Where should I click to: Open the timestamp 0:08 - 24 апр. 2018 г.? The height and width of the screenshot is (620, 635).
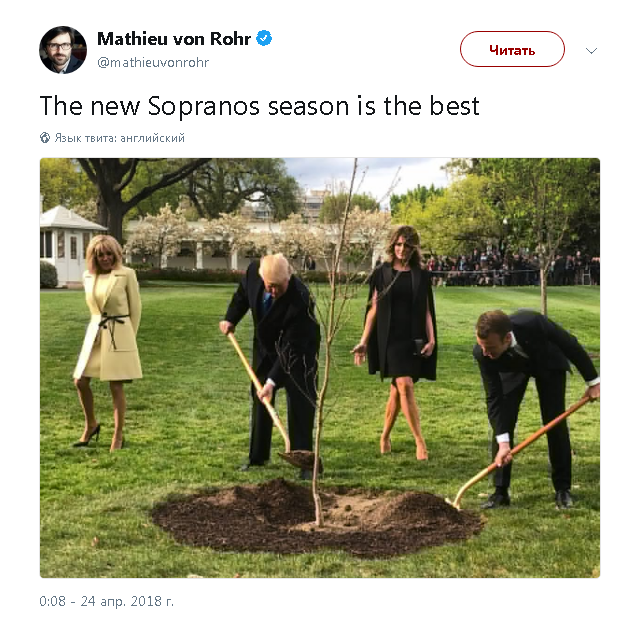(107, 601)
